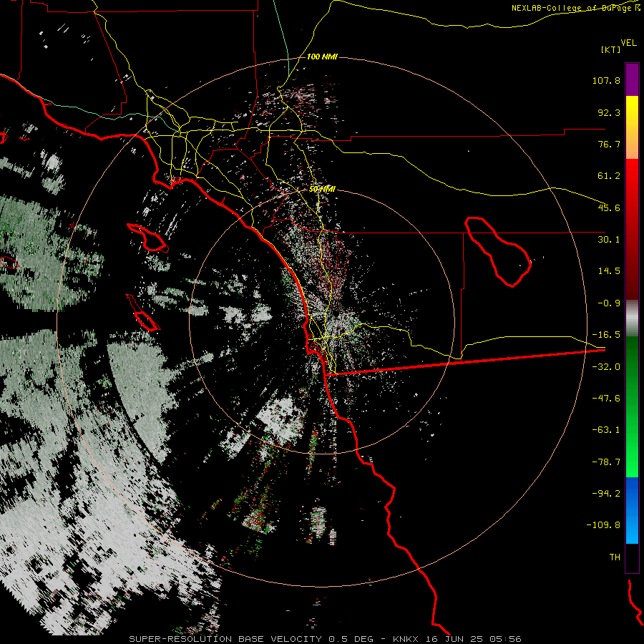Select the 30.1 velocity legend value

pos(609,240)
